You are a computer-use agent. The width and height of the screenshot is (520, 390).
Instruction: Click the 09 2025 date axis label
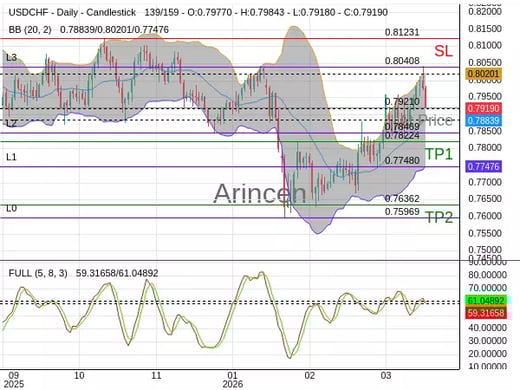point(14,380)
